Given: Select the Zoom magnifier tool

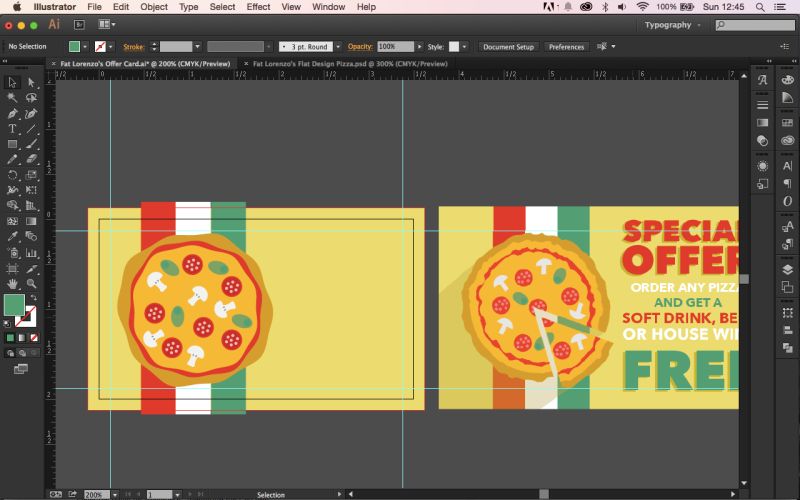Looking at the screenshot, I should tap(31, 283).
